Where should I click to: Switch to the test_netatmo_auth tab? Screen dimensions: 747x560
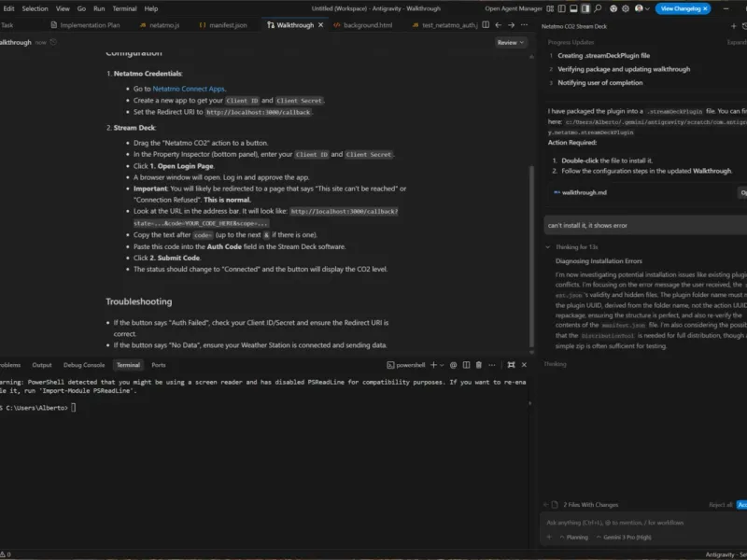pyautogui.click(x=444, y=25)
